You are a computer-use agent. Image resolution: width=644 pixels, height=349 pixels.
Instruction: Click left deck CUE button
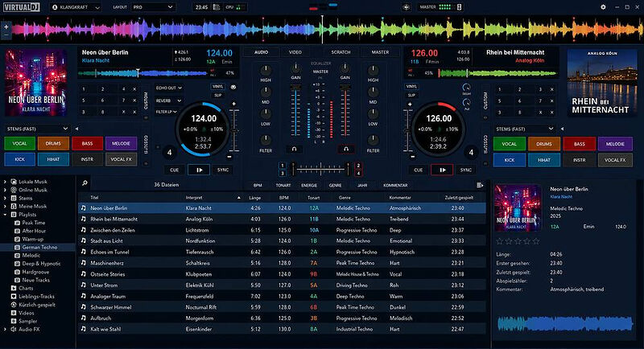coord(174,170)
